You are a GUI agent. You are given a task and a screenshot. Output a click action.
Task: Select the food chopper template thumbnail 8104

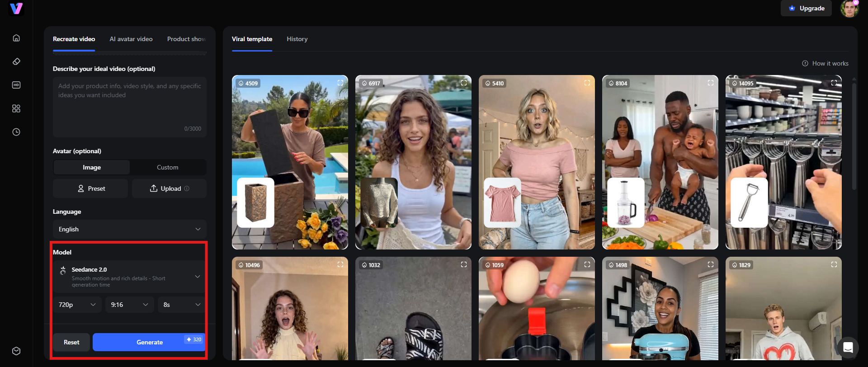660,162
